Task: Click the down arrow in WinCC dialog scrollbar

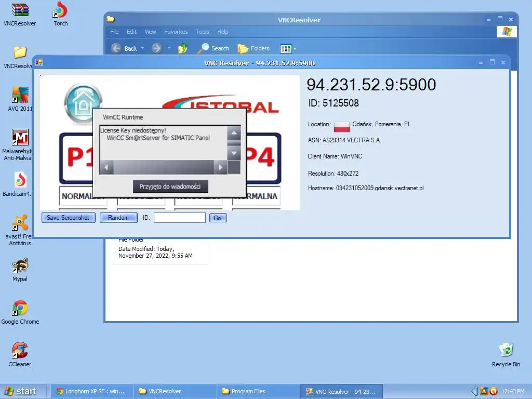Action: tap(234, 153)
